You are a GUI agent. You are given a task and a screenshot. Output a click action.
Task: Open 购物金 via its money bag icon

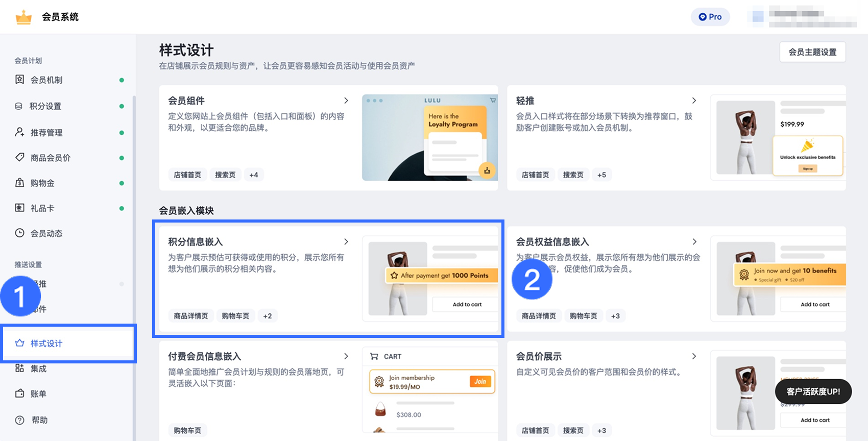pyautogui.click(x=19, y=183)
